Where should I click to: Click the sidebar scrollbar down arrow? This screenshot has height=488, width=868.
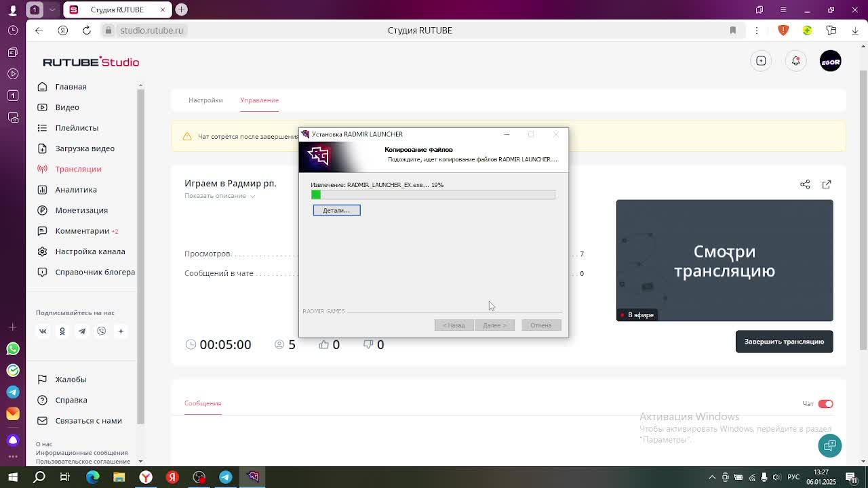tap(140, 461)
